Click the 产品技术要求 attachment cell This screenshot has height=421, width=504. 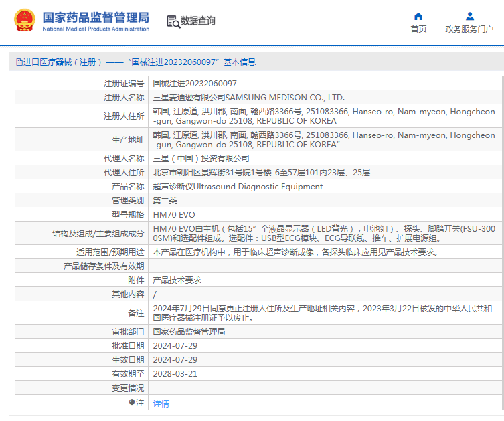[177, 280]
